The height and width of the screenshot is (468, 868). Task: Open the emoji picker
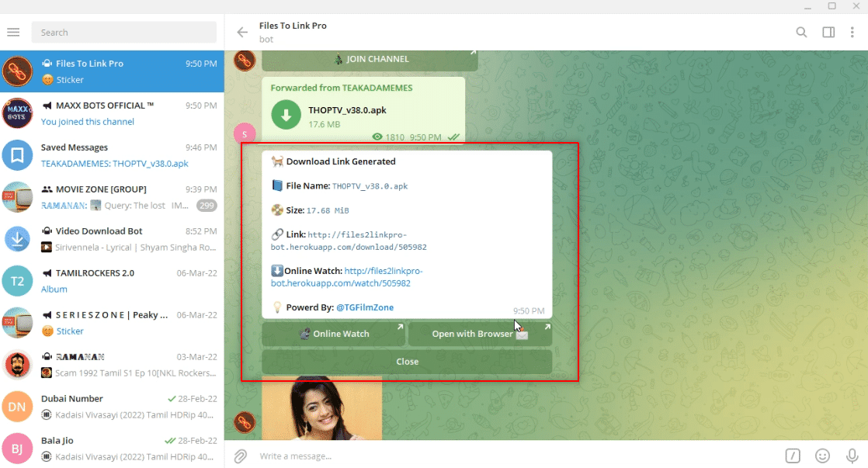point(822,456)
